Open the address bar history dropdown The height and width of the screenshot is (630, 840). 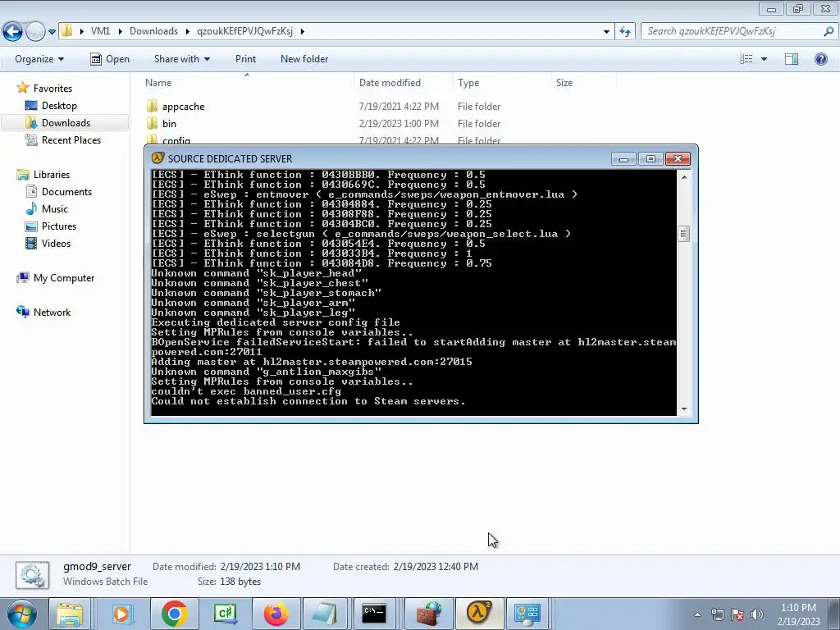(x=606, y=32)
